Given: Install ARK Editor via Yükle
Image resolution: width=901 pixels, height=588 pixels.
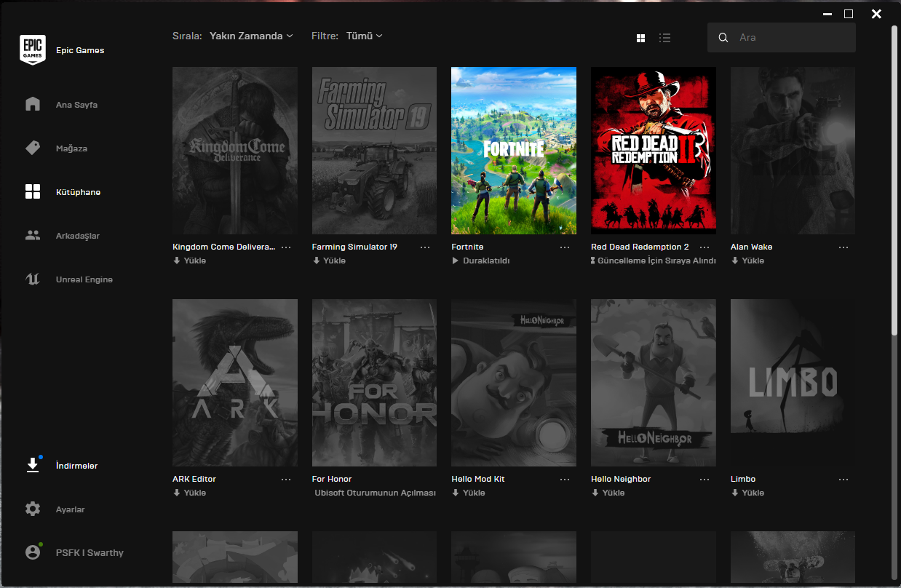Looking at the screenshot, I should 189,493.
